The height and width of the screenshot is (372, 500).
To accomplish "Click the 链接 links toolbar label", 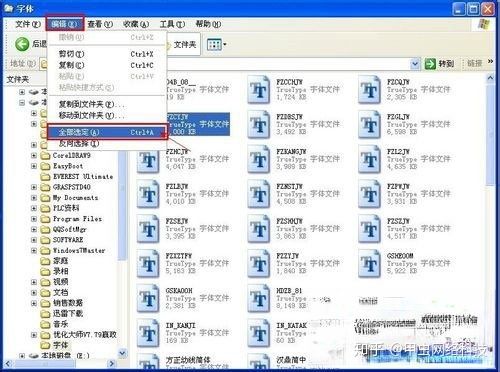I will point(475,63).
